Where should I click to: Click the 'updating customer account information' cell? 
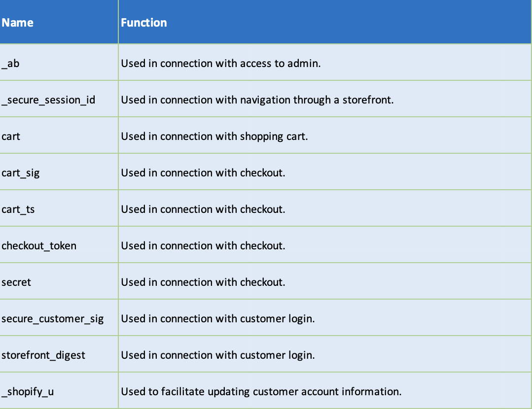tap(261, 392)
